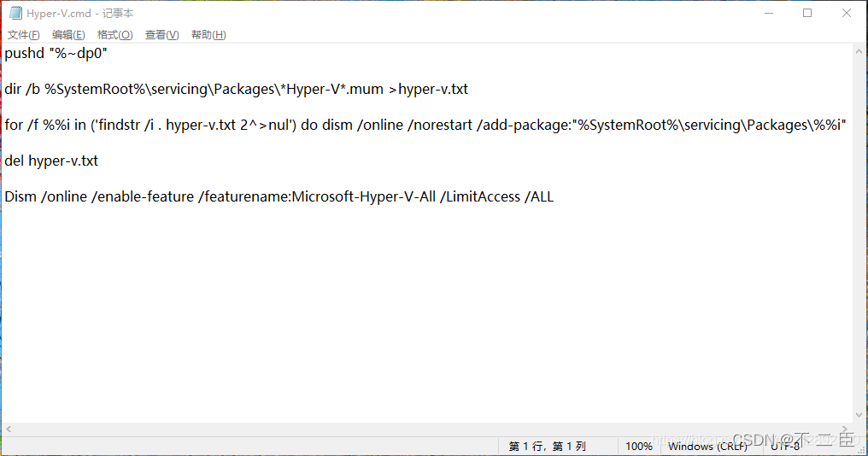Image resolution: width=868 pixels, height=456 pixels.
Task: Close the Hyper-V.cmd Notepad window
Action: [847, 13]
